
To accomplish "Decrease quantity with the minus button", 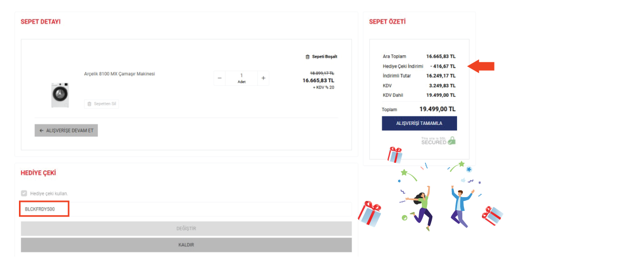I will (220, 78).
